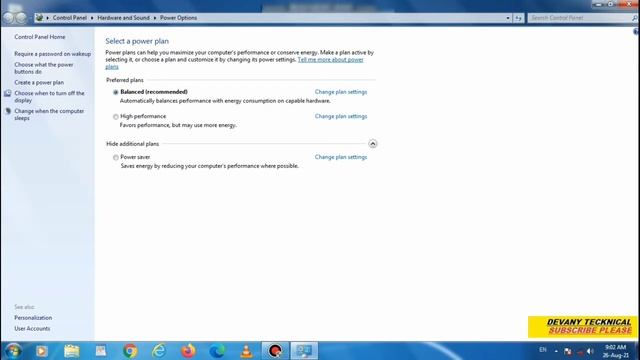
Task: Click the moon icon beside computer sleeps
Action: 7,111
